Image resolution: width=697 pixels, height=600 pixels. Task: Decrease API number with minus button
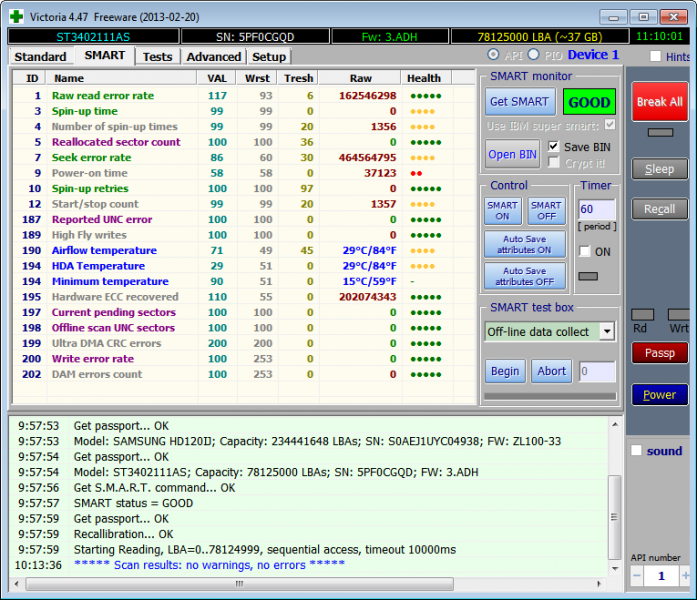pos(636,577)
